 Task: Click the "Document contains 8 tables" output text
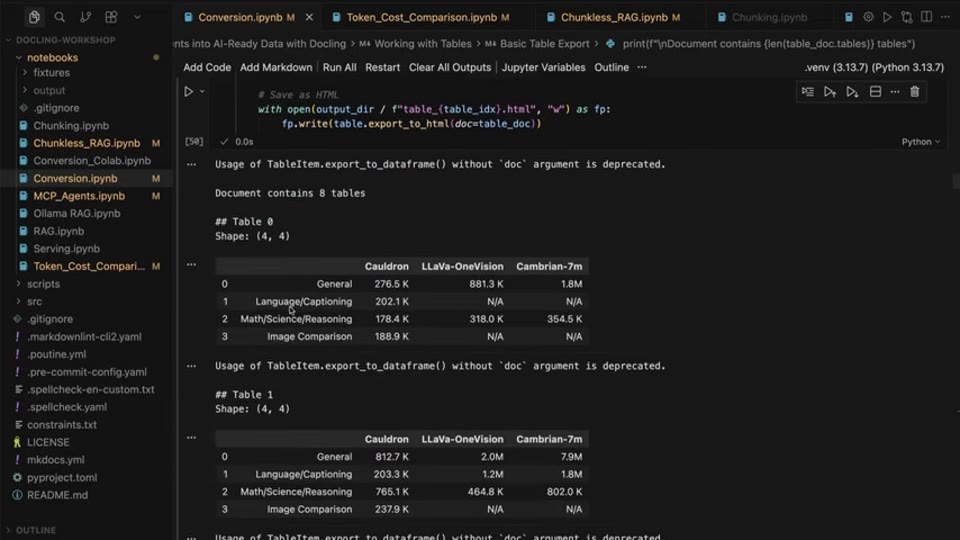290,193
